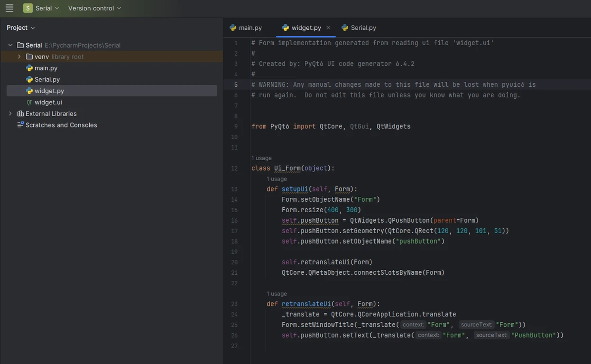Expand the venv folder node
Screen dimensions: 591x364
(x=19, y=57)
